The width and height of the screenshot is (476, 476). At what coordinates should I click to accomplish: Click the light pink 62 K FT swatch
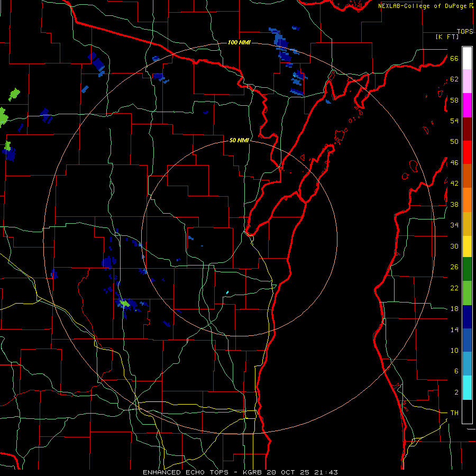point(467,81)
